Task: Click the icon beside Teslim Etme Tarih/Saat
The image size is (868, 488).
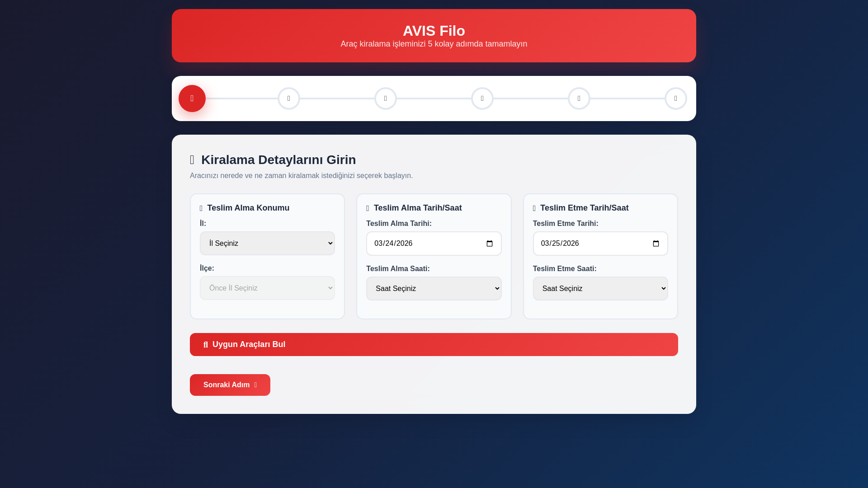Action: point(534,208)
